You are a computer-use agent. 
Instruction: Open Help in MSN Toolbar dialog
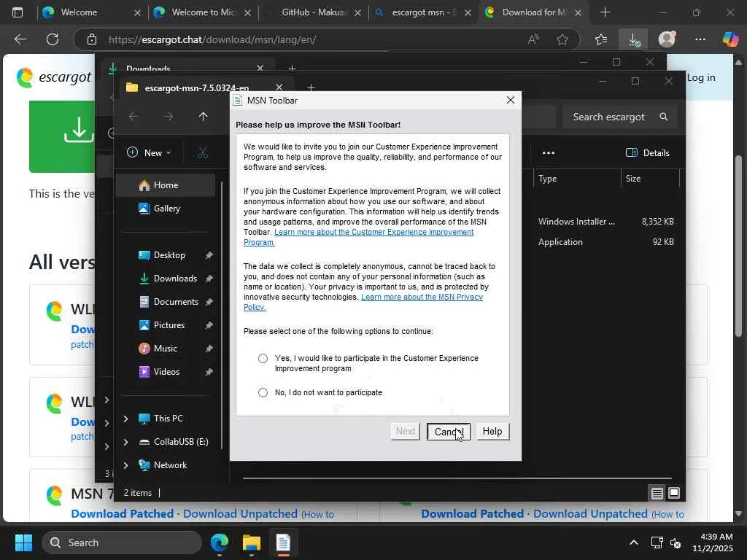(x=492, y=432)
